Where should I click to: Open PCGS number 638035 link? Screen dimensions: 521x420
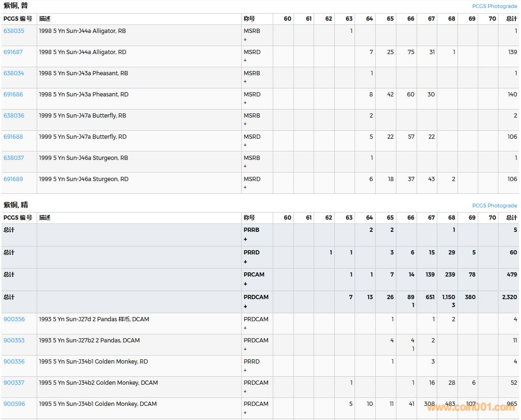tap(14, 31)
